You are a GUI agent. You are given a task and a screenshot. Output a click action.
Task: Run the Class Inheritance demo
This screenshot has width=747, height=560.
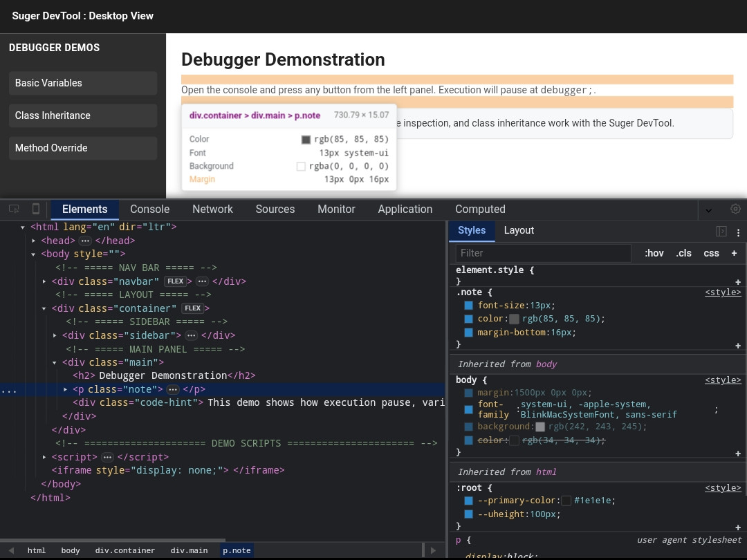[83, 115]
